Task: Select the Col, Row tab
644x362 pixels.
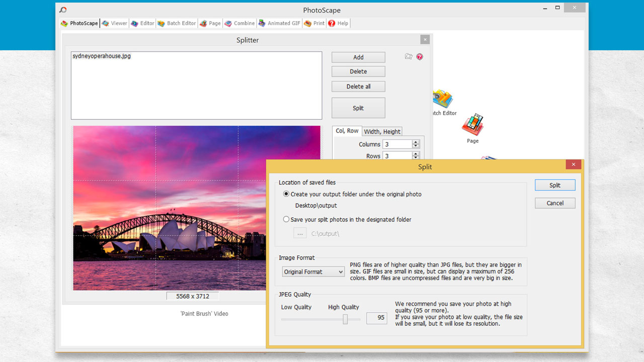Action: click(x=347, y=130)
